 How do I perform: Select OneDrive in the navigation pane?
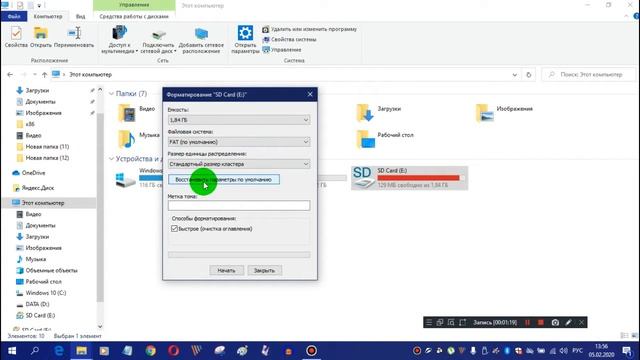[33, 173]
